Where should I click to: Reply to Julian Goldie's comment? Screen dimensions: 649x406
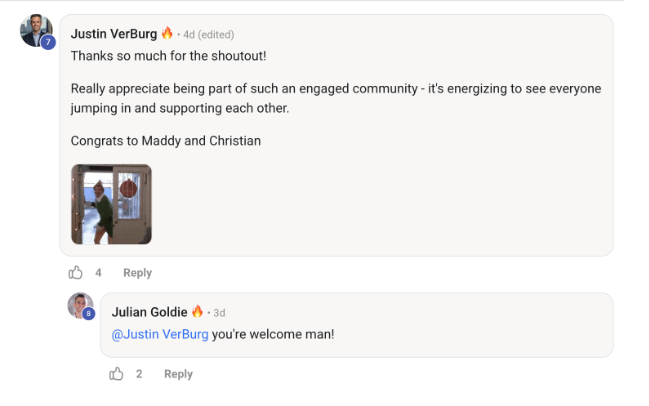(x=178, y=374)
